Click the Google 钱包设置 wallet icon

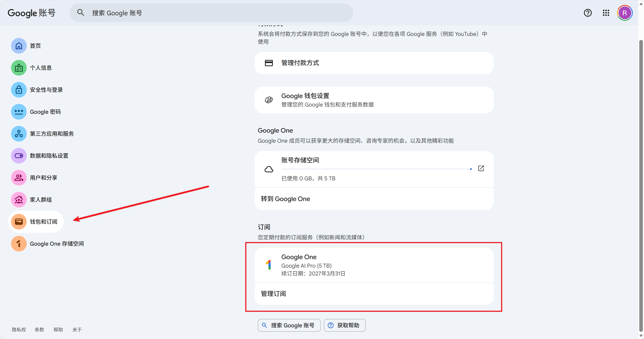(x=269, y=100)
